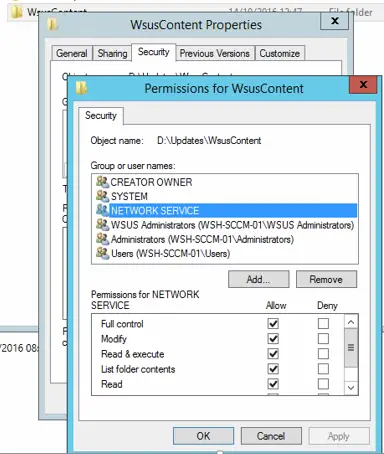Image resolution: width=384 pixels, height=454 pixels.
Task: Click folder icon in WsusContent Properties title
Action: click(52, 25)
